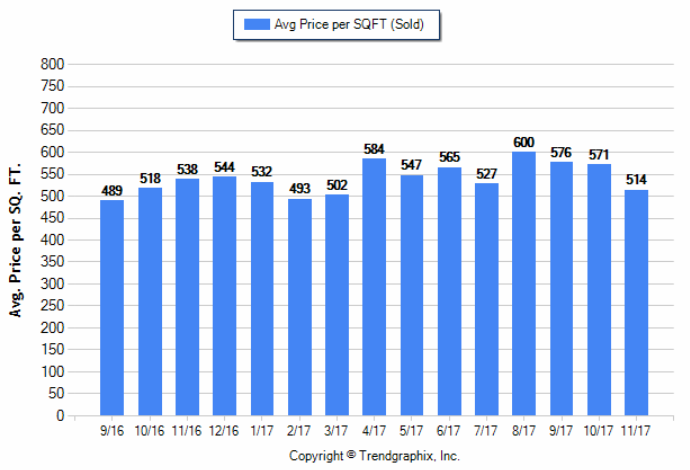Click the 1/17 bar showing 532
The height and width of the screenshot is (470, 690).
(262, 299)
